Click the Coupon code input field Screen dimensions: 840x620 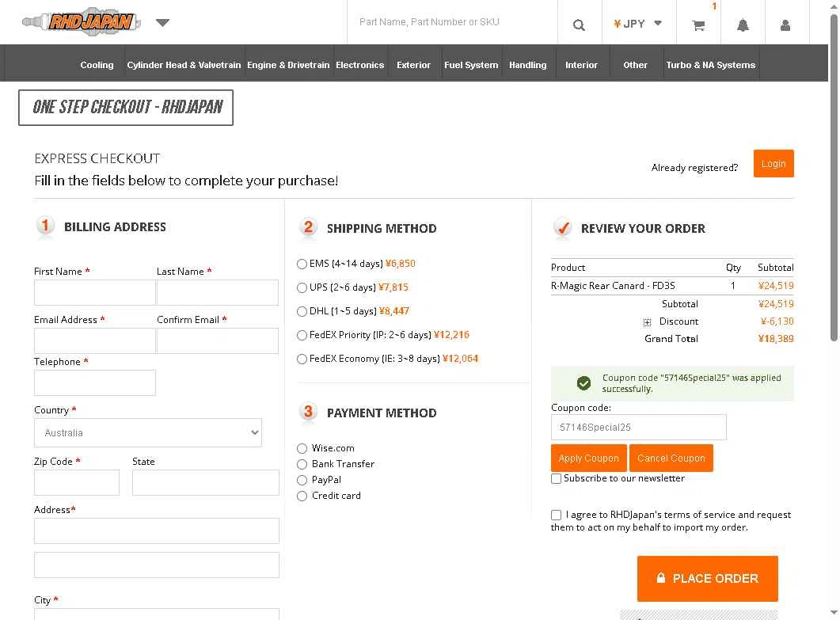639,427
